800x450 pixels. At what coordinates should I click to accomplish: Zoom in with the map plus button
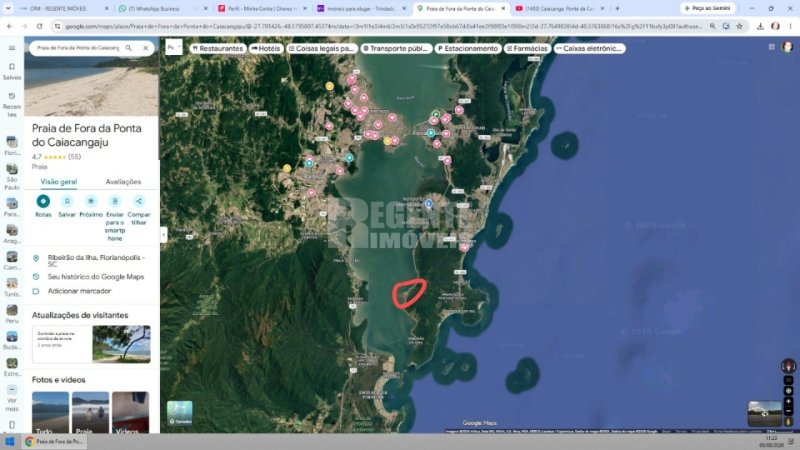tap(788, 401)
